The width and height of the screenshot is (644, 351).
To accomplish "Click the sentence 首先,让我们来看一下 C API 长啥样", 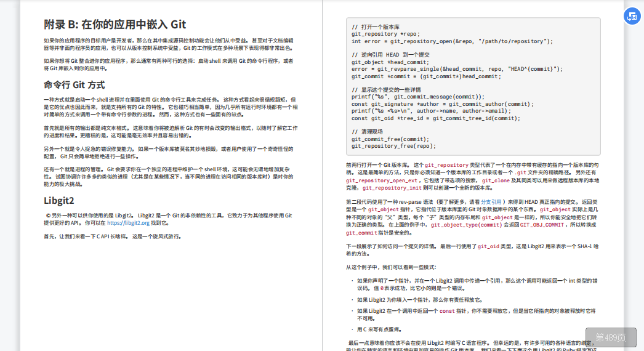I will (113, 236).
